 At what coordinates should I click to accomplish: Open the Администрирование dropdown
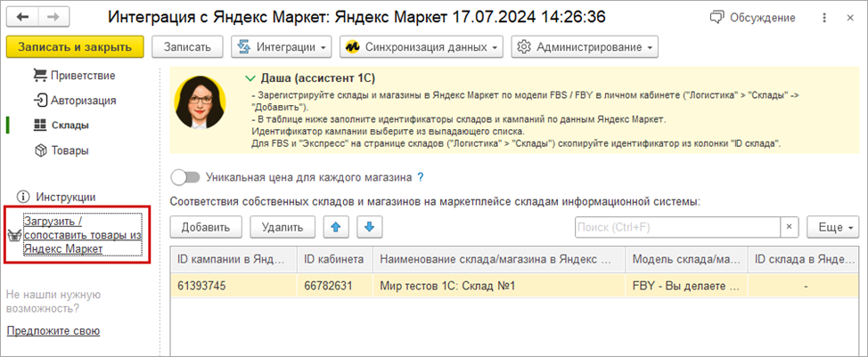(585, 46)
